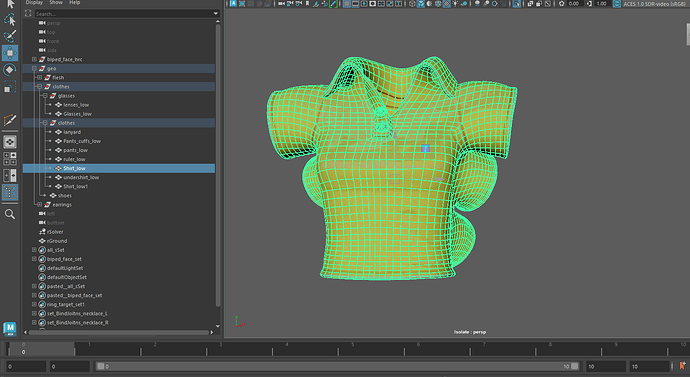Click the Outliner vertical scrollbar

217,165
